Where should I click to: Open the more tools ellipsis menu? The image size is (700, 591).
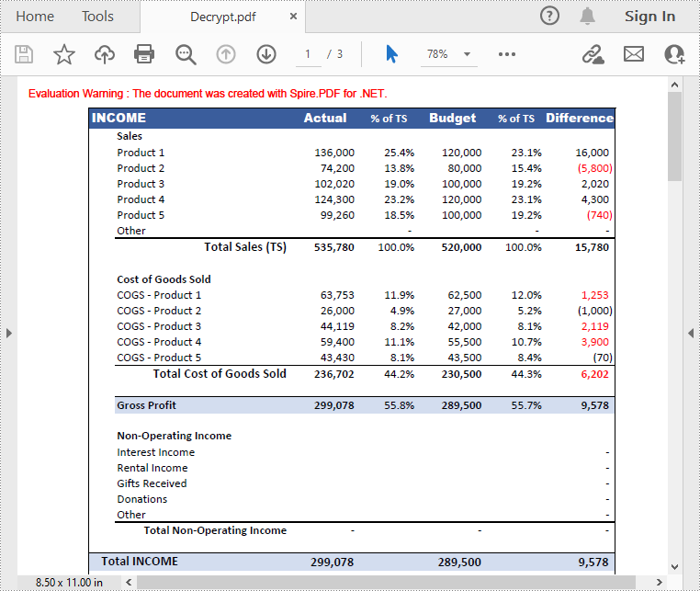tap(507, 54)
